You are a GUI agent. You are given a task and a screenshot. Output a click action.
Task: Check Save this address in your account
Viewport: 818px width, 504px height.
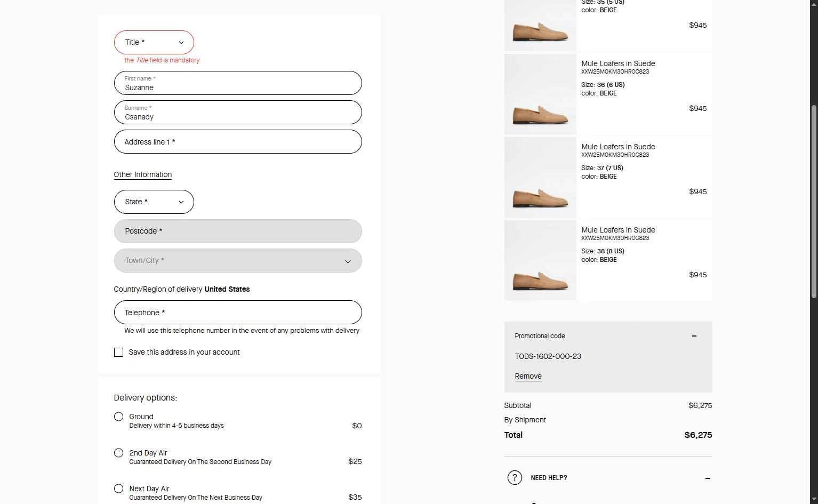pos(118,353)
